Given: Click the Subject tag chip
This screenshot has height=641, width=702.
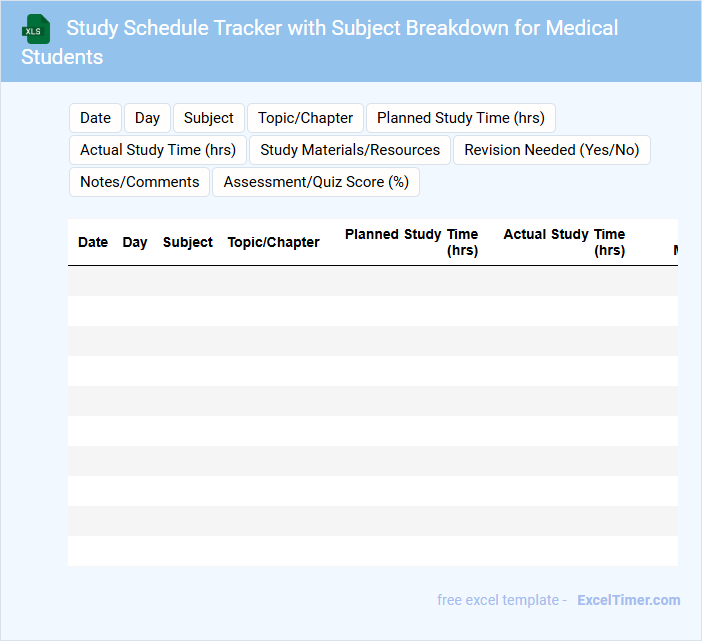Looking at the screenshot, I should coord(209,118).
